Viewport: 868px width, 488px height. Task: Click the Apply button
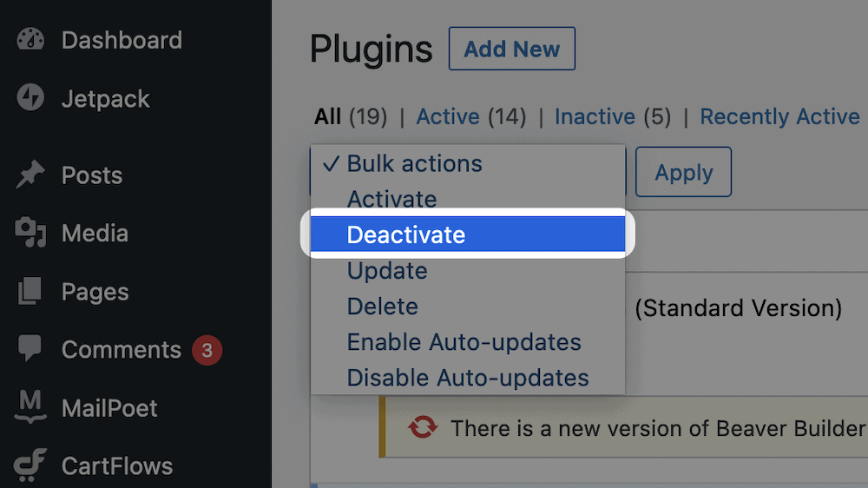pos(683,172)
